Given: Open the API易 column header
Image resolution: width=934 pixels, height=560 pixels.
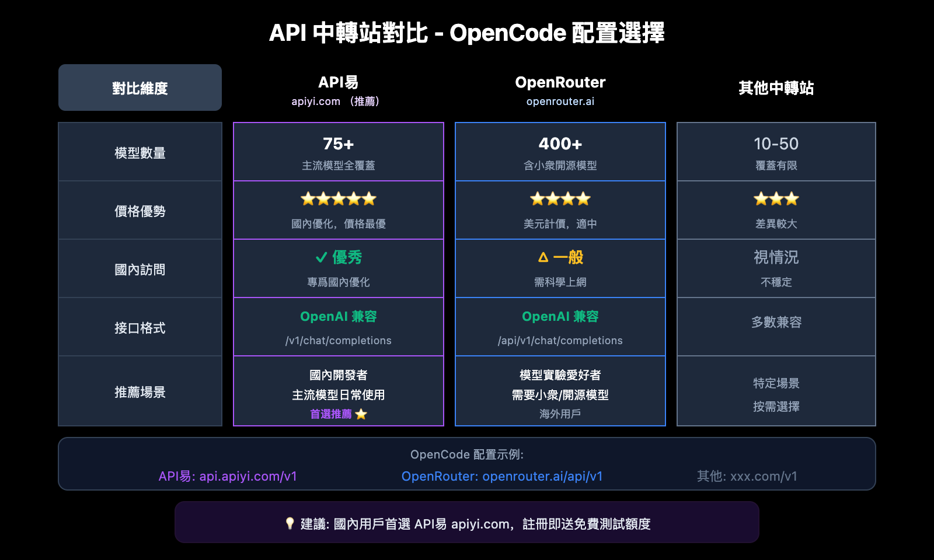Looking at the screenshot, I should 337,82.
